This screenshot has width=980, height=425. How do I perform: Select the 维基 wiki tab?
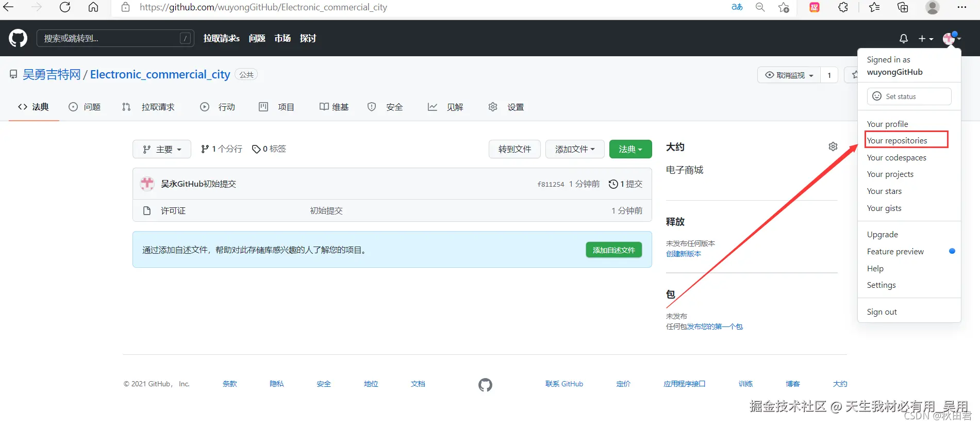click(334, 107)
